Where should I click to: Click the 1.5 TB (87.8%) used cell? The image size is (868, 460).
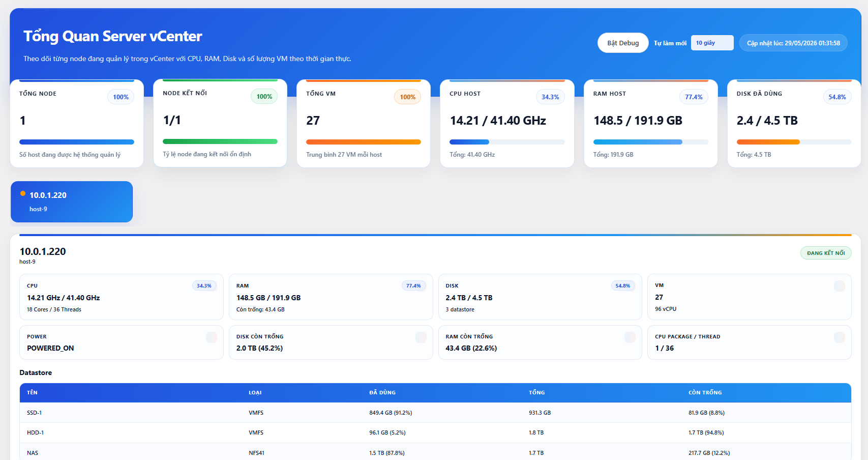pos(387,453)
